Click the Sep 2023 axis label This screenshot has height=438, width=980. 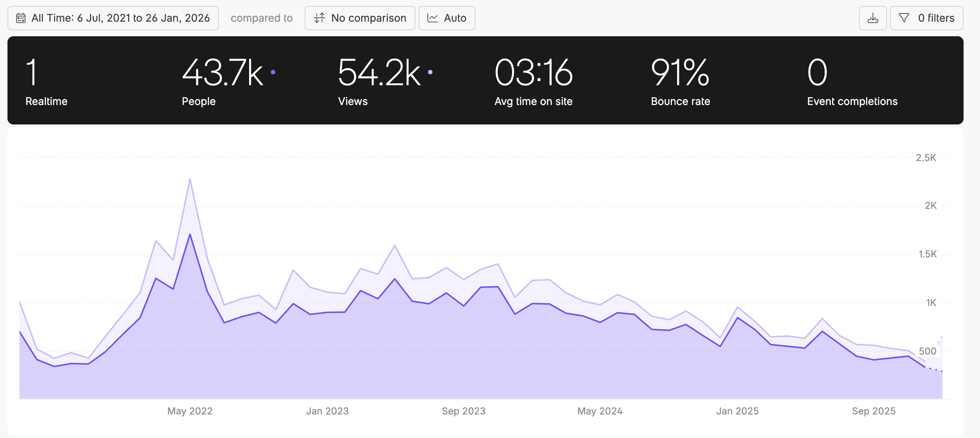pos(463,411)
